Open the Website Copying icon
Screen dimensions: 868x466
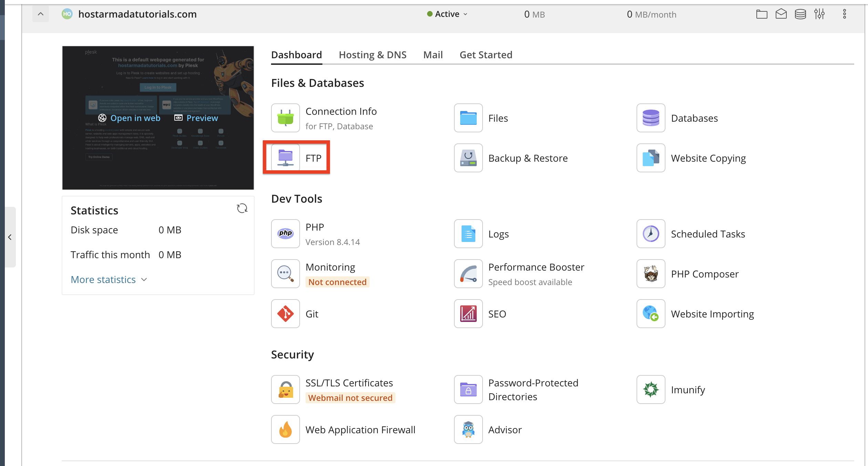coord(651,158)
